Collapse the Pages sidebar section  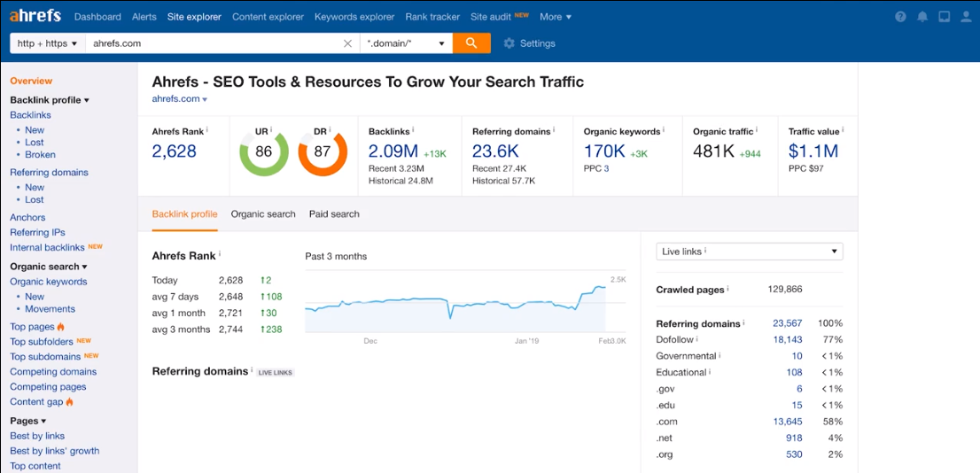[28, 421]
